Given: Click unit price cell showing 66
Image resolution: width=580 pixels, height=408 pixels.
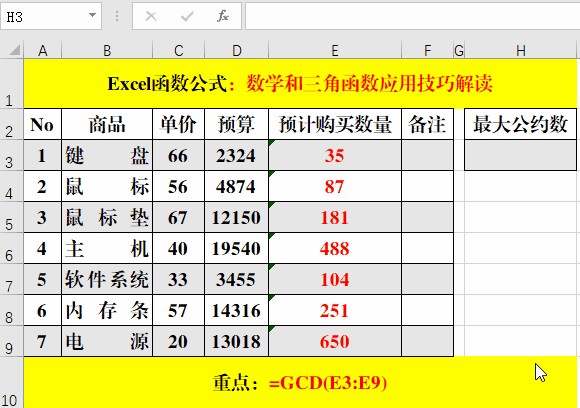Looking at the screenshot, I should click(178, 155).
